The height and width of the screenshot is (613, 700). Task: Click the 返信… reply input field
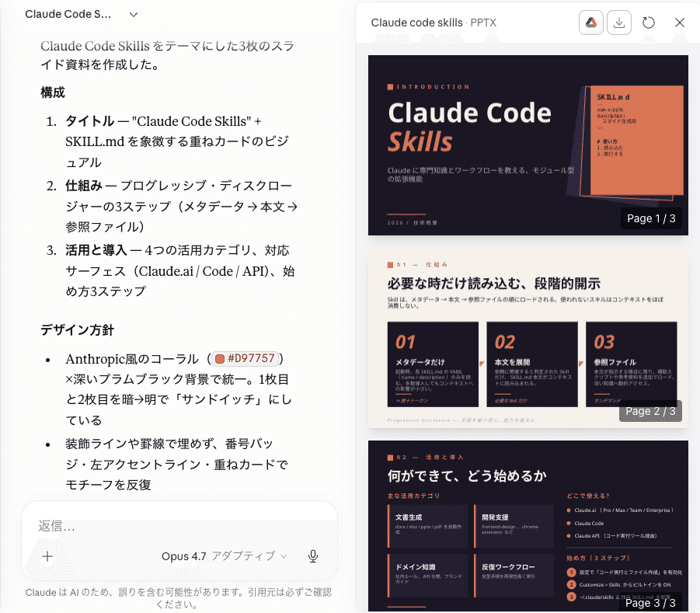pos(179,526)
